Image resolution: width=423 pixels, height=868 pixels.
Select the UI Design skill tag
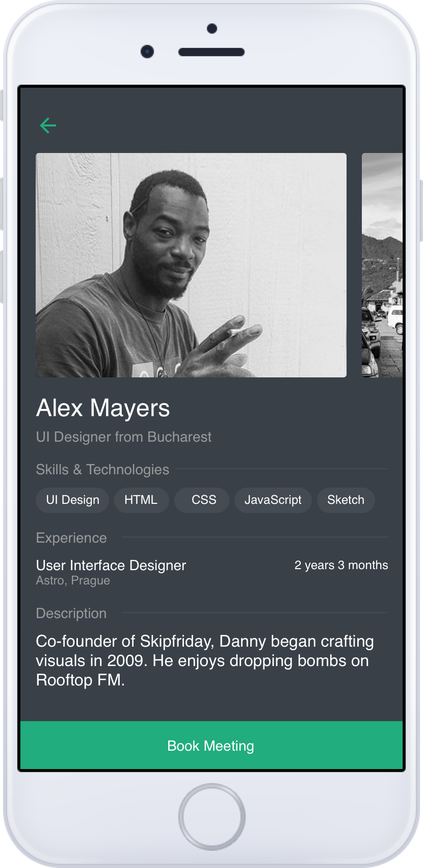(72, 500)
